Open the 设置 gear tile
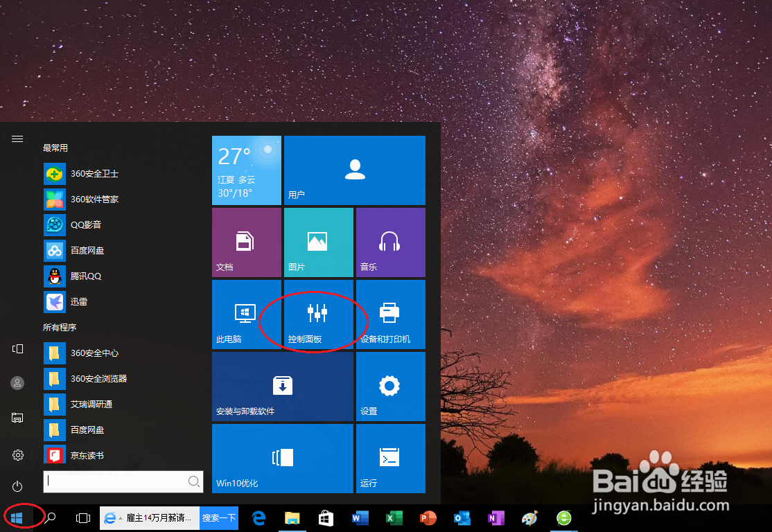The height and width of the screenshot is (532, 772). point(390,387)
